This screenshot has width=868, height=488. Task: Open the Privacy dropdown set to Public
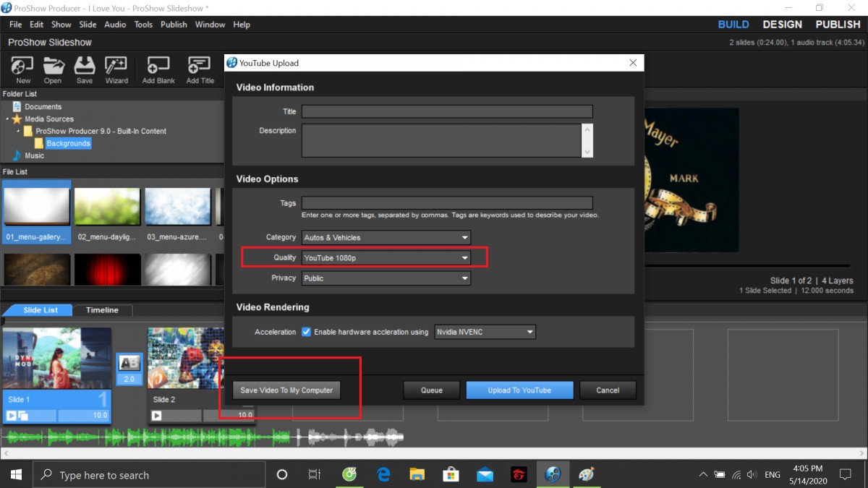pyautogui.click(x=386, y=278)
